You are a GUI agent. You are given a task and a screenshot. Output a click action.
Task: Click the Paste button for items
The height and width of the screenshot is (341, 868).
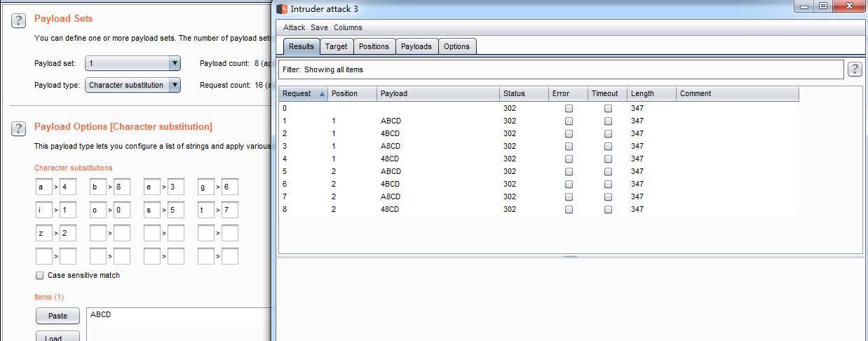(57, 316)
